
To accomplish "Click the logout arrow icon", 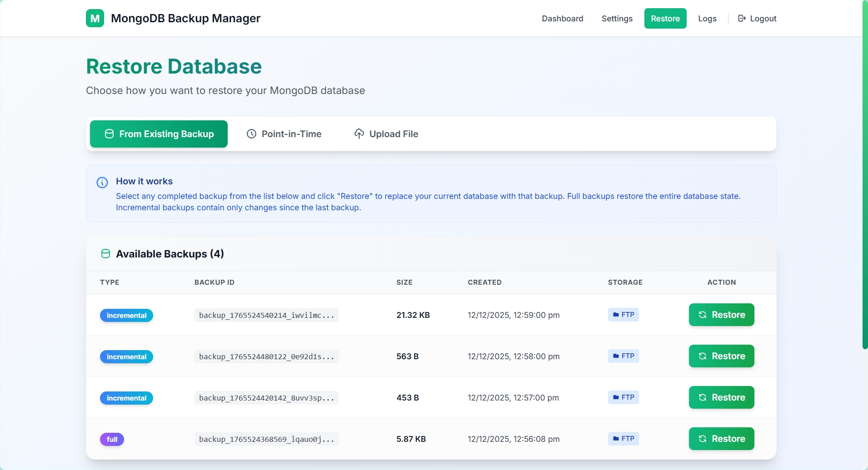I will click(x=742, y=19).
